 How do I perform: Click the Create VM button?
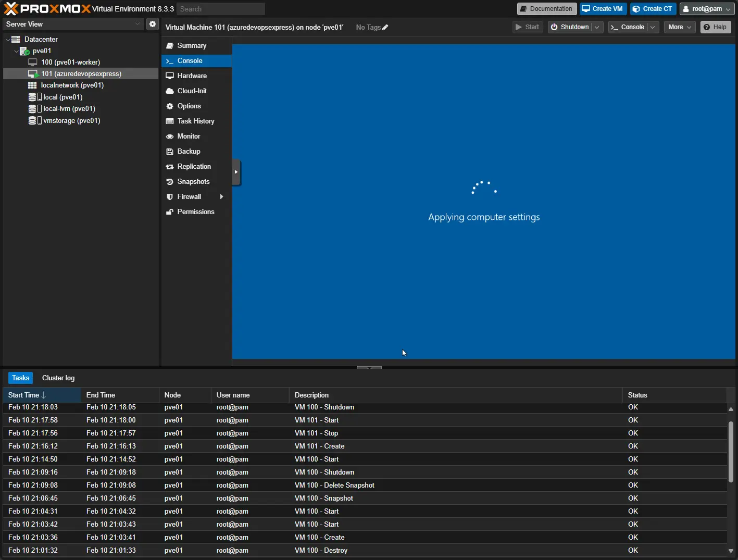tap(603, 9)
